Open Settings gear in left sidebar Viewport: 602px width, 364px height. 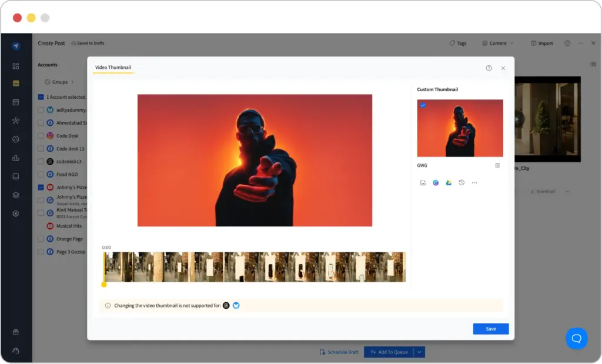pyautogui.click(x=16, y=213)
